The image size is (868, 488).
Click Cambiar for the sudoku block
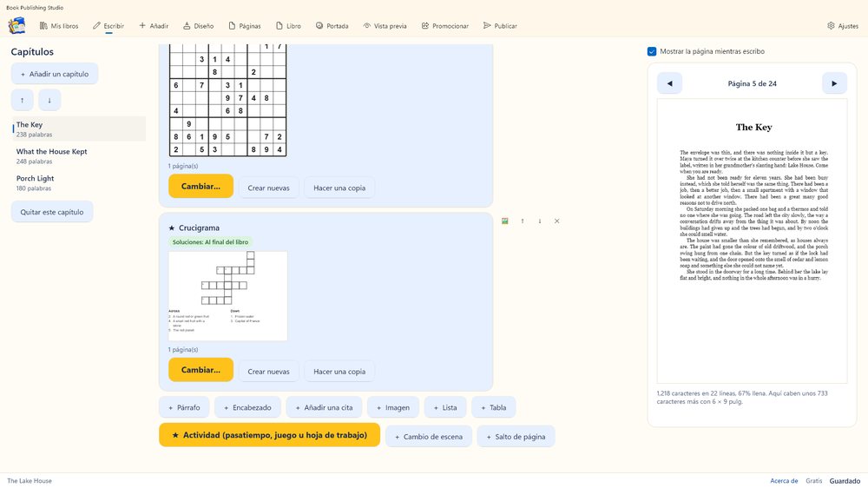pyautogui.click(x=201, y=186)
